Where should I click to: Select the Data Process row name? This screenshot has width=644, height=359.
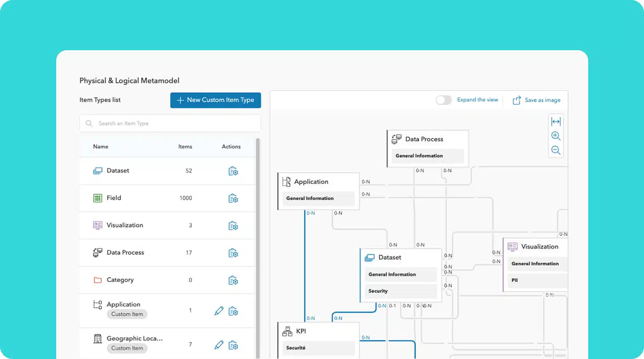tap(125, 252)
